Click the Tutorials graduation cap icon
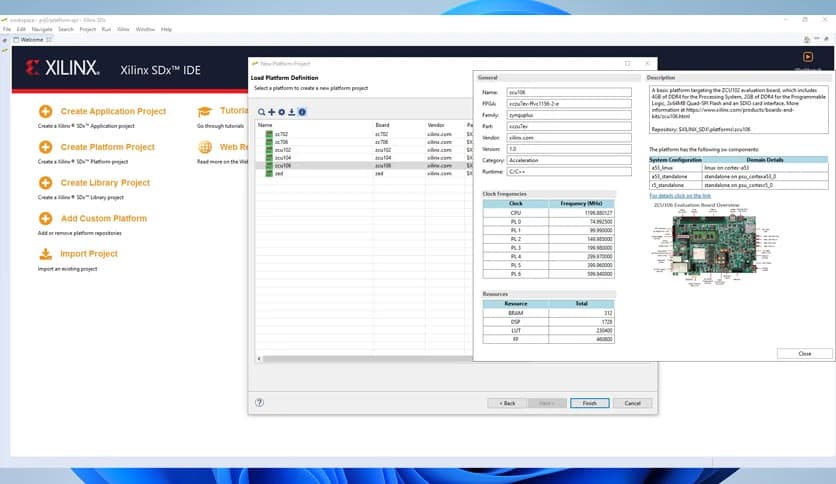Screen dimensions: 836x484 tap(205, 111)
